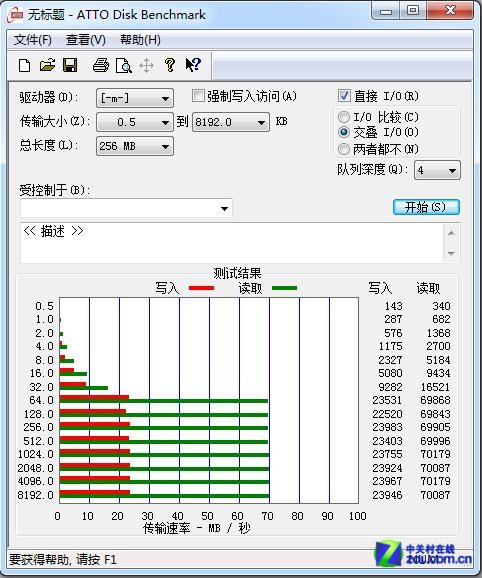Open the 总长度 256 MB dropdown
The height and width of the screenshot is (578, 482).
[x=135, y=146]
